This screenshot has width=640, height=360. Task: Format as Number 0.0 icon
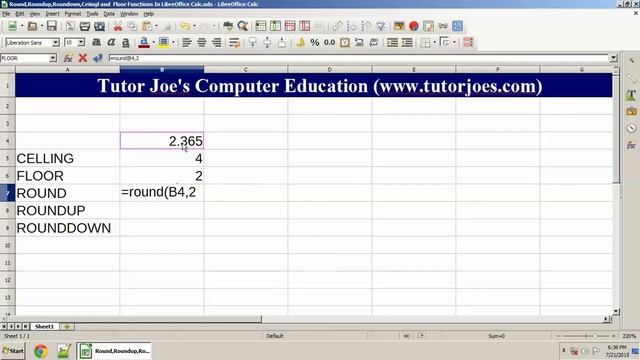329,42
